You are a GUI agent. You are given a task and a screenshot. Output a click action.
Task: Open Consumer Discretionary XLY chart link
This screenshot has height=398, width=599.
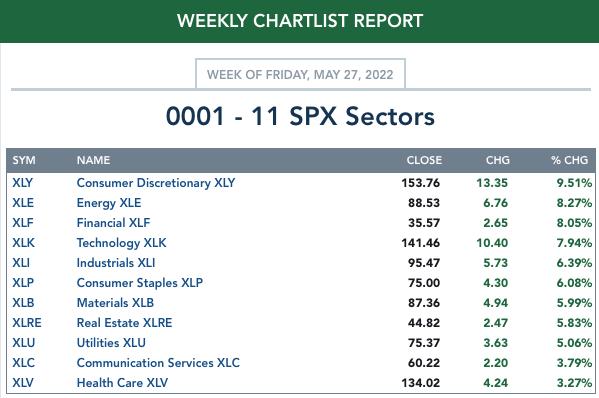tap(156, 183)
